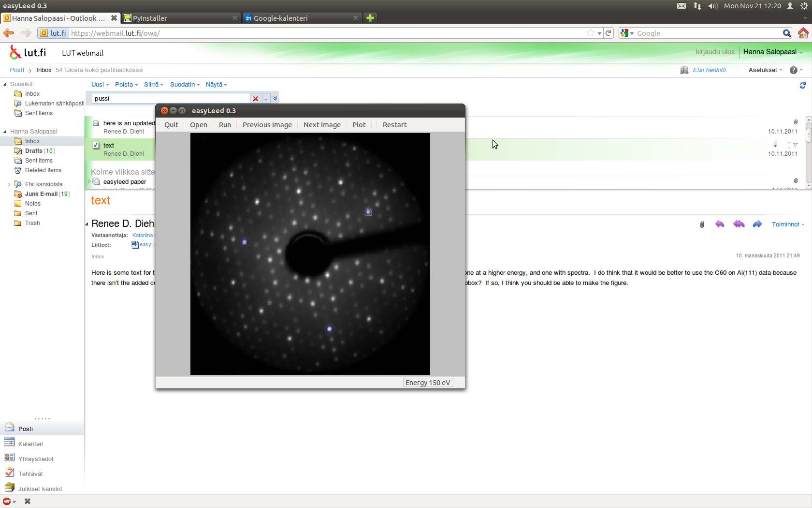Image resolution: width=812 pixels, height=508 pixels.
Task: Switch to the PyInstaller browser tab
Action: click(179, 18)
